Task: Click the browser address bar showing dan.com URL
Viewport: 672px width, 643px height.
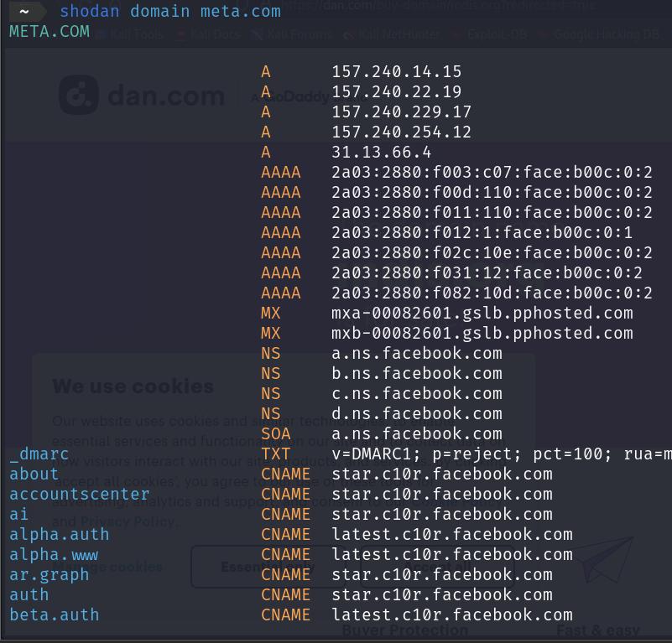Action: pos(438,5)
